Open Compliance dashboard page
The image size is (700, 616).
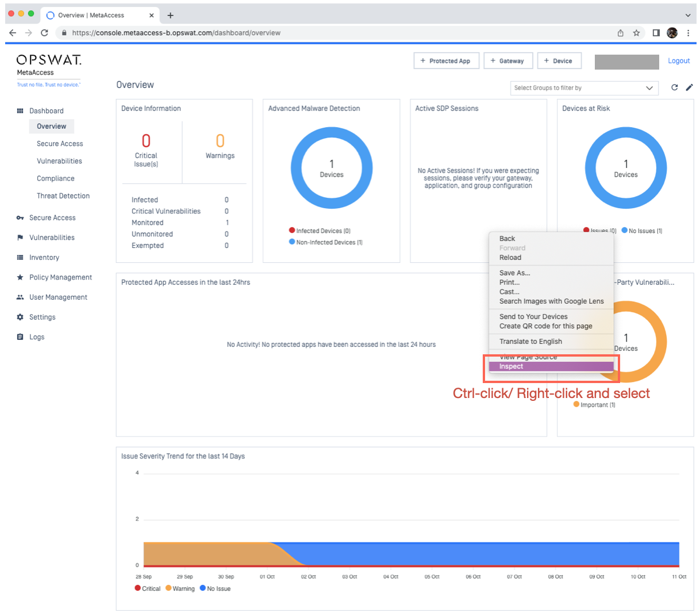[x=56, y=179]
